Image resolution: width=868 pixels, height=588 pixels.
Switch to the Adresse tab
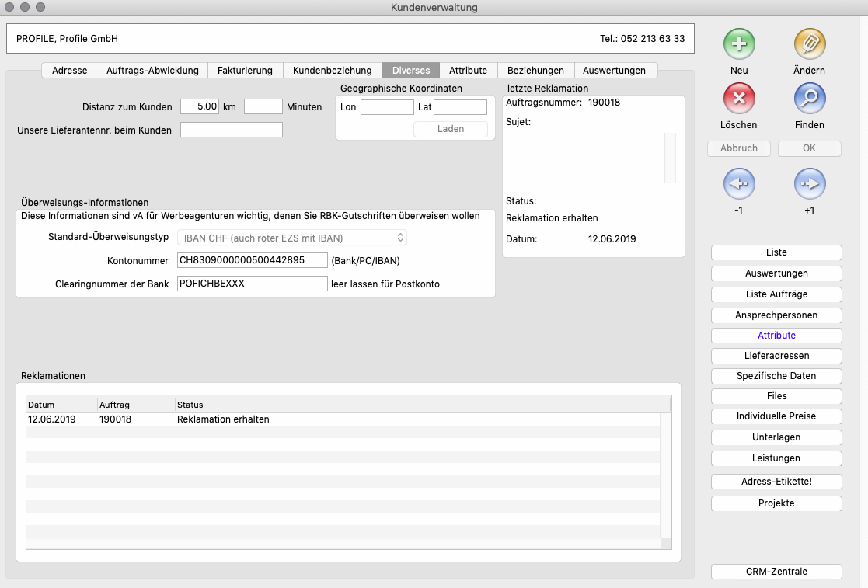coord(69,71)
